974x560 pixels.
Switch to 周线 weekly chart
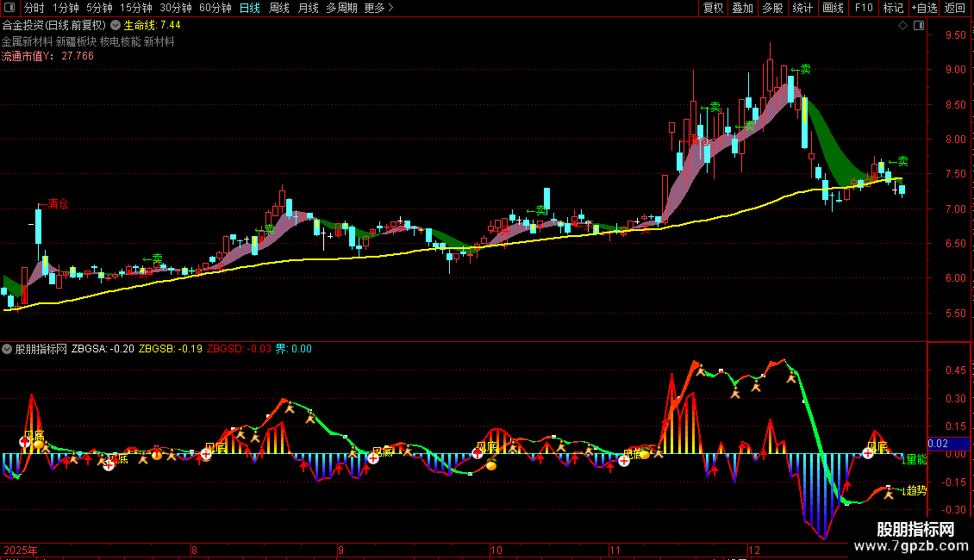point(279,8)
